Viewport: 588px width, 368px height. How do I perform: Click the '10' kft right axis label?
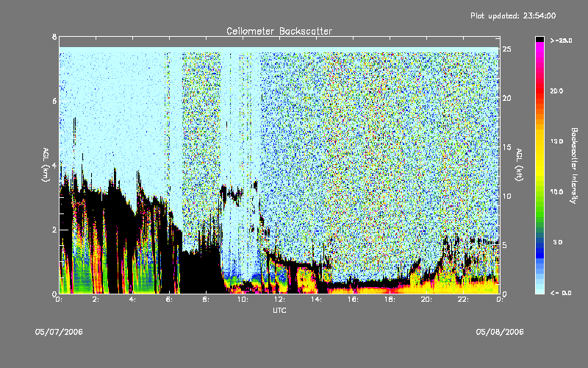tap(506, 196)
